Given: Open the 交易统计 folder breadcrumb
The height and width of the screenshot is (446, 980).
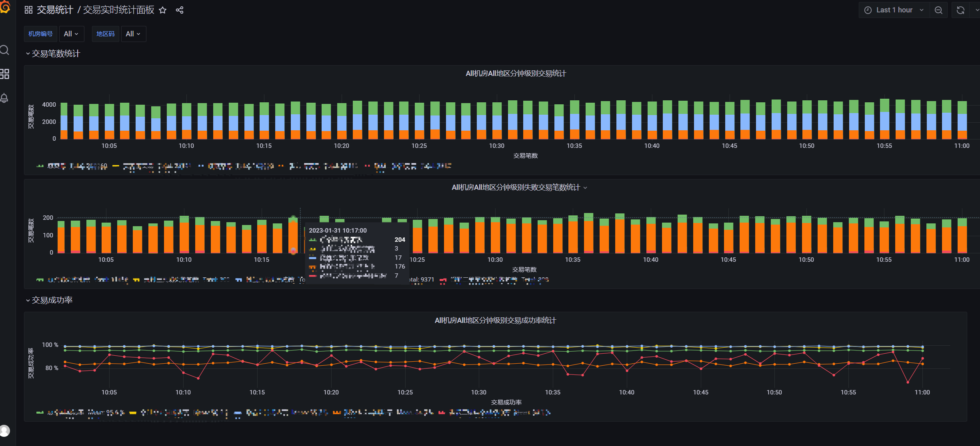Looking at the screenshot, I should coord(55,10).
